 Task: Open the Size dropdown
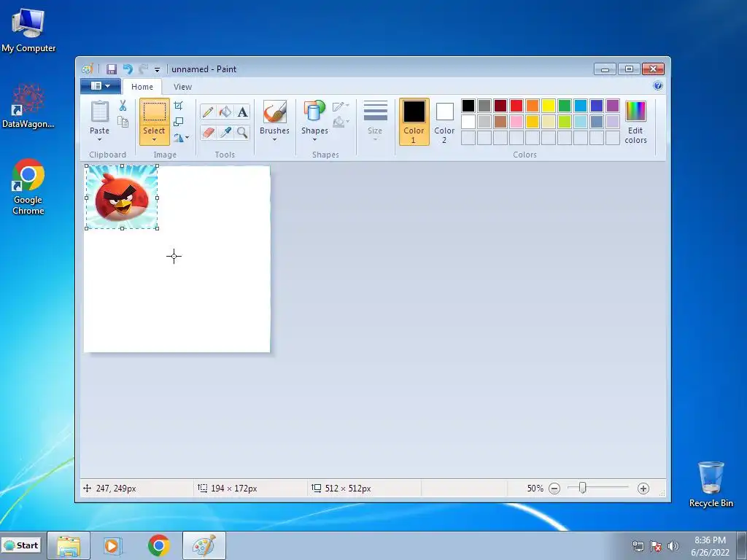[375, 122]
